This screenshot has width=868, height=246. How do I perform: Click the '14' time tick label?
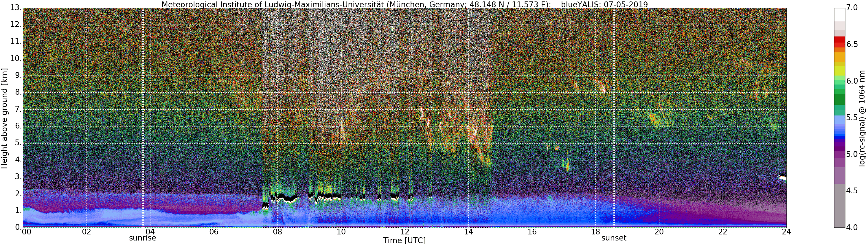tap(468, 232)
